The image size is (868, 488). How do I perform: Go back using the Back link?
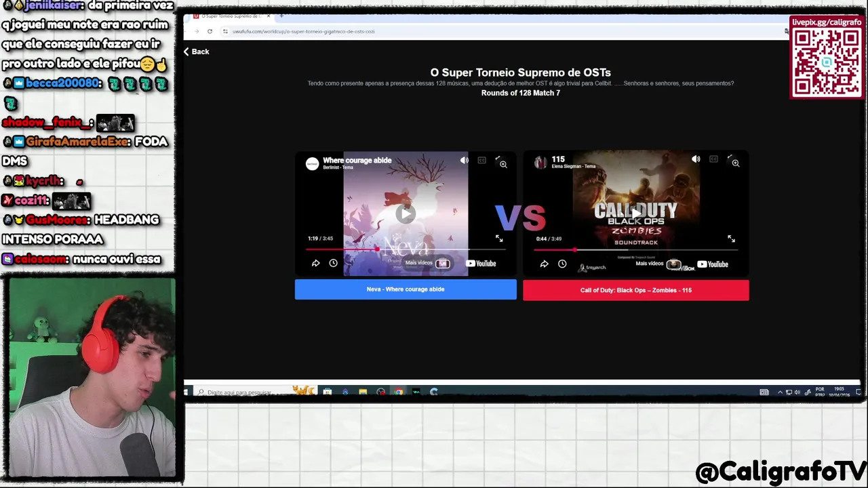pos(197,52)
